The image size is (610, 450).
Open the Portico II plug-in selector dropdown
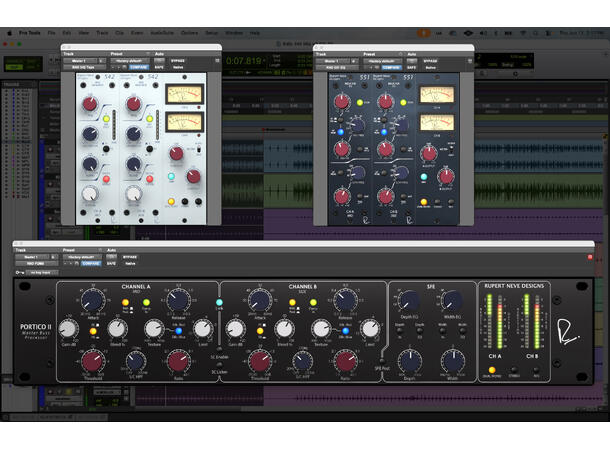(x=36, y=263)
